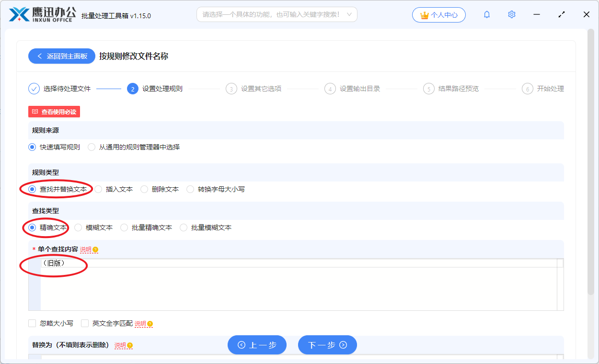Click the help icon beside 英文全字匹配
The image size is (599, 364).
tap(150, 324)
